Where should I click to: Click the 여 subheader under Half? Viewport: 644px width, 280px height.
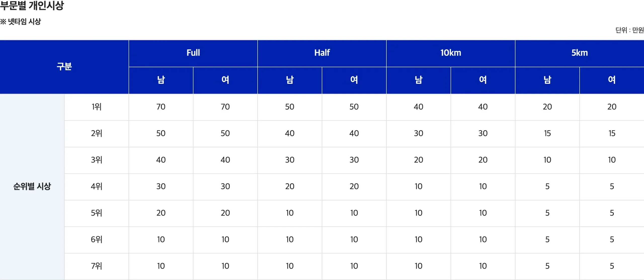[x=354, y=80]
